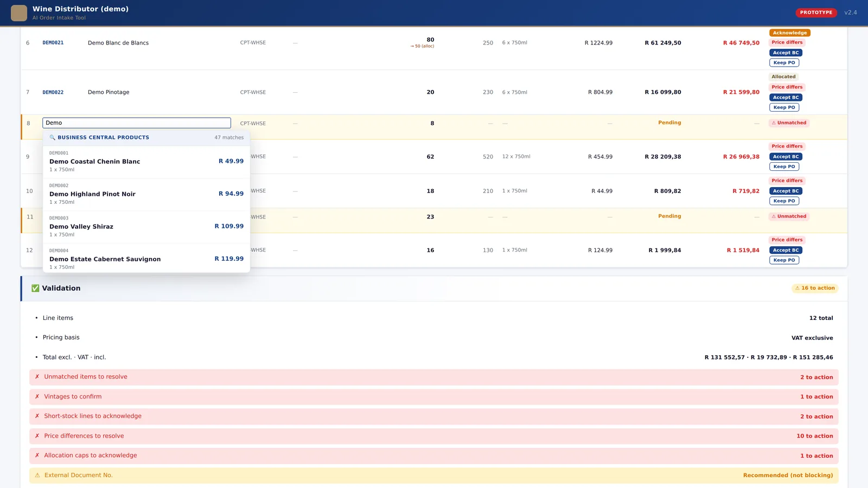Click the Pending status on line 8

click(669, 123)
